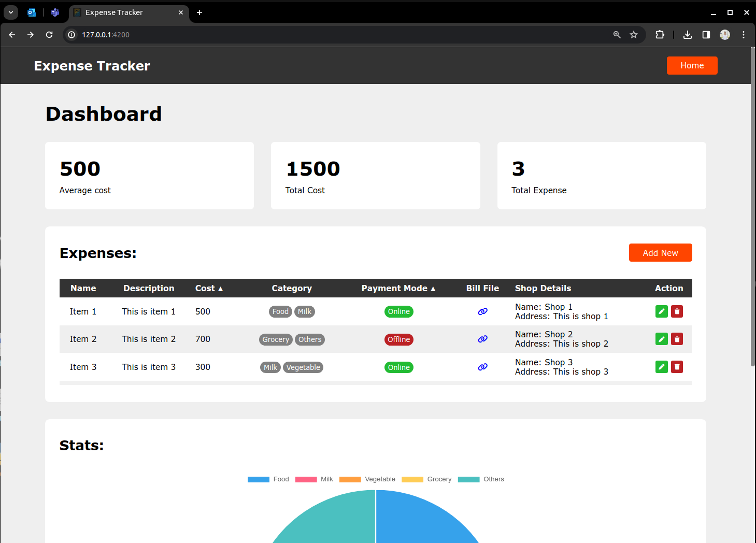Click the Milk tag in Item 3
Image resolution: width=756 pixels, height=543 pixels.
point(270,367)
